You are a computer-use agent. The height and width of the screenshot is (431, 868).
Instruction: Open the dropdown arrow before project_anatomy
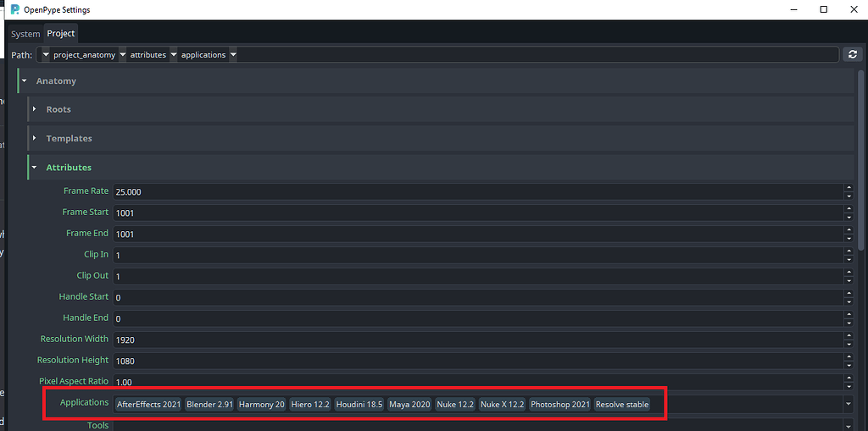45,55
